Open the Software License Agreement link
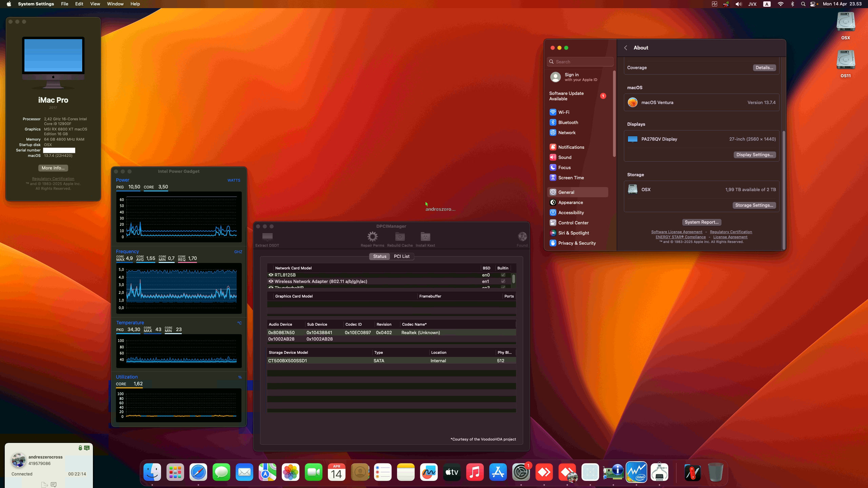Screen dimensions: 868x488 [x=676, y=231]
